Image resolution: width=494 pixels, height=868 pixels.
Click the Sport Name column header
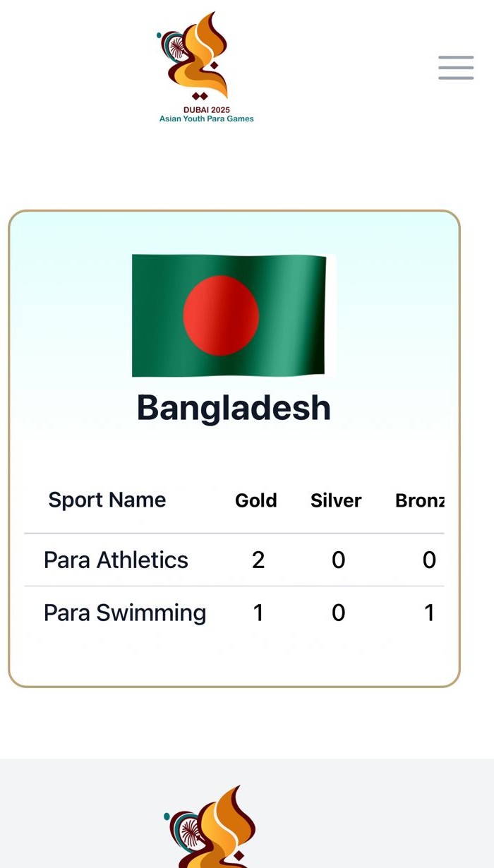pyautogui.click(x=107, y=500)
